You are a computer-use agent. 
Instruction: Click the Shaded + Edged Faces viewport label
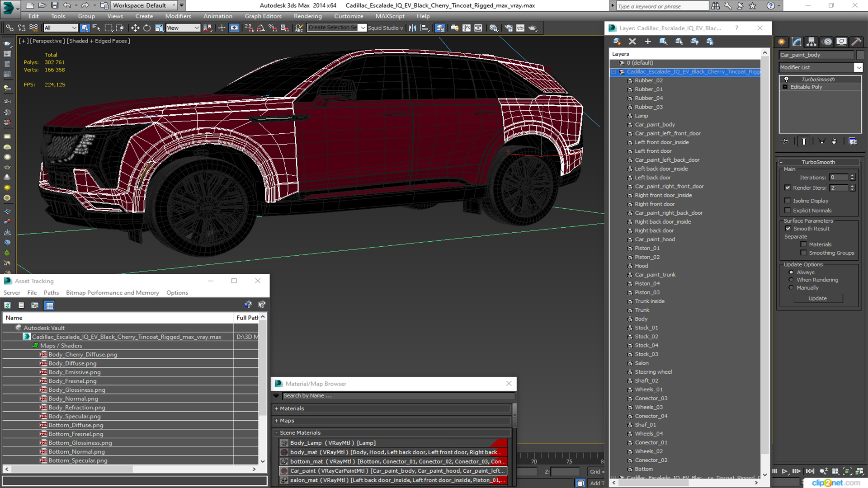tap(98, 41)
